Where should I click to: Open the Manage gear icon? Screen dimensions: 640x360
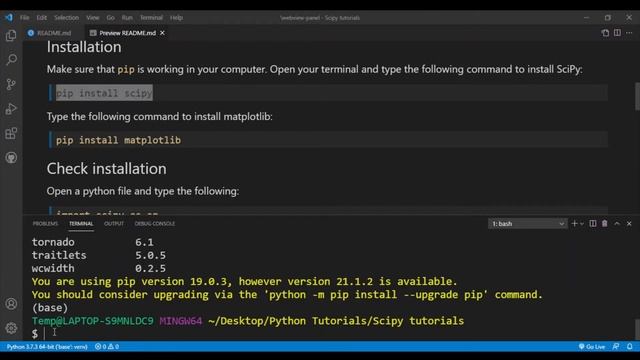point(11,328)
